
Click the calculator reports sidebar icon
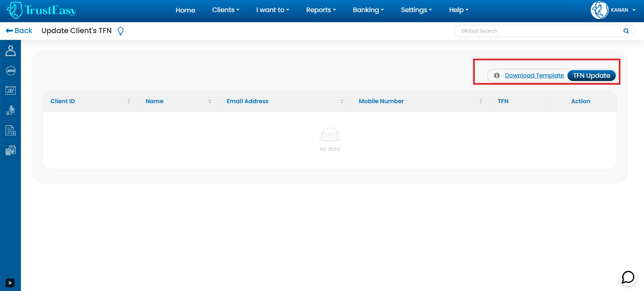(x=10, y=150)
